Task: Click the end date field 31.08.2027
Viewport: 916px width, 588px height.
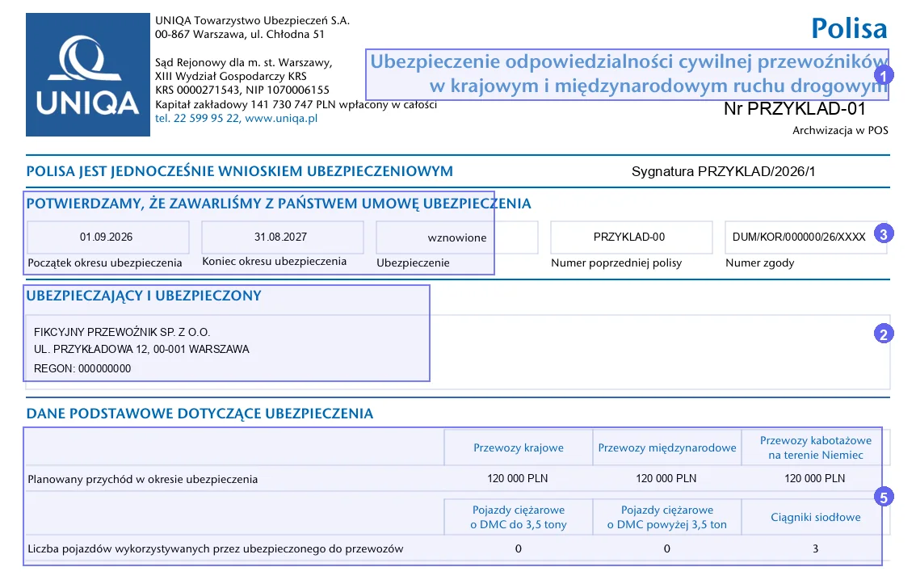Action: 283,237
